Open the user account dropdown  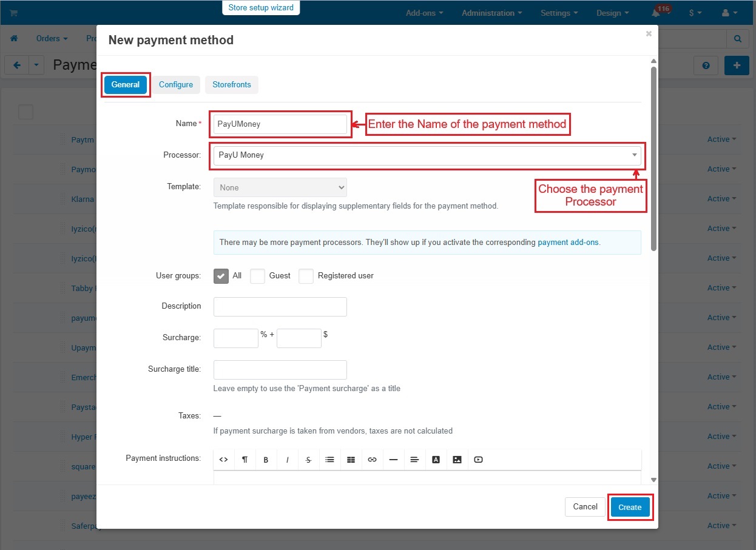pos(729,13)
